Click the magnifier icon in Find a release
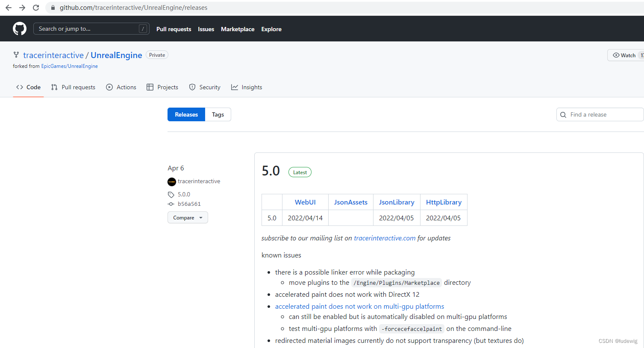The height and width of the screenshot is (348, 644). (563, 114)
